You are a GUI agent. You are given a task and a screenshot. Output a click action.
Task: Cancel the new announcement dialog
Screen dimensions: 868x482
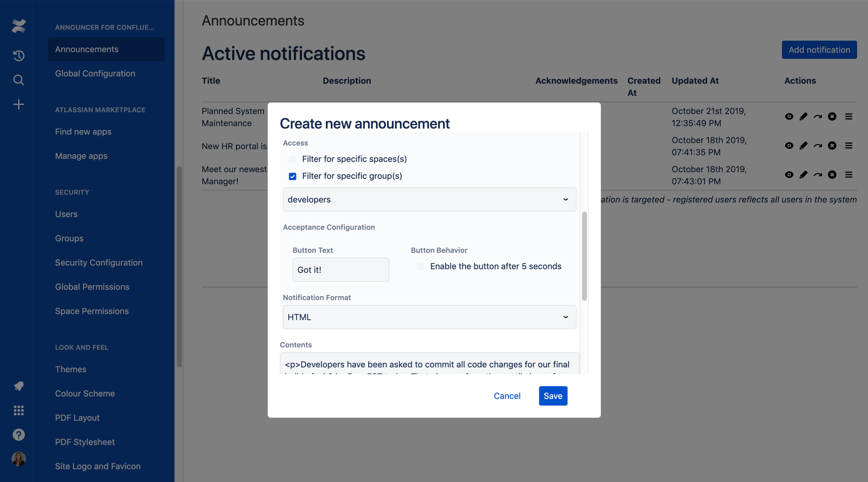(507, 396)
